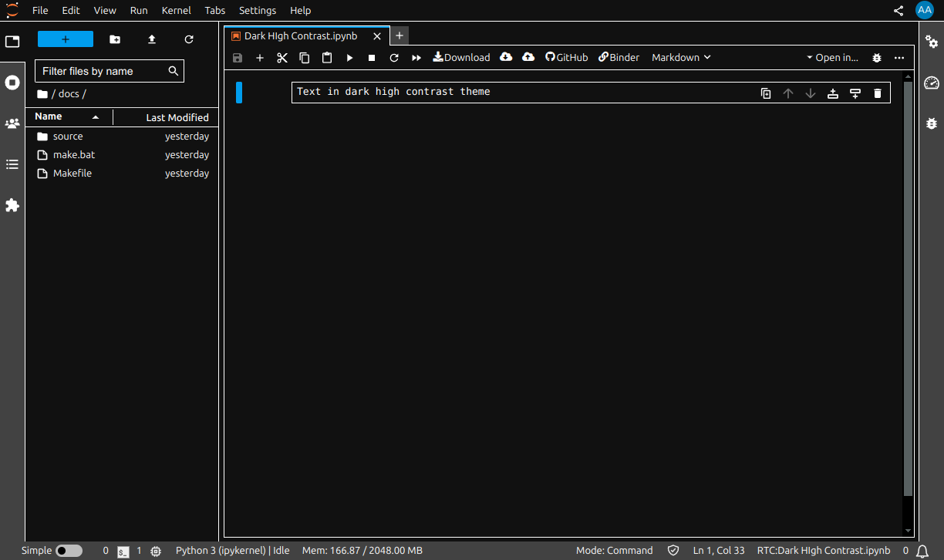Insert a cell above from cell toolbar
Viewport: 944px width, 560px height.
833,93
